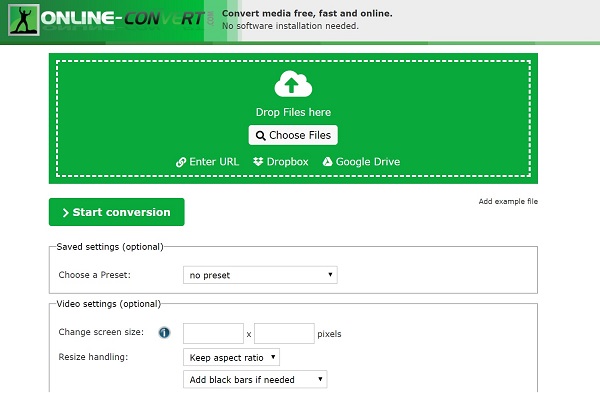Click the arrow icon on Start conversion
This screenshot has height=393, width=600.
tap(65, 212)
